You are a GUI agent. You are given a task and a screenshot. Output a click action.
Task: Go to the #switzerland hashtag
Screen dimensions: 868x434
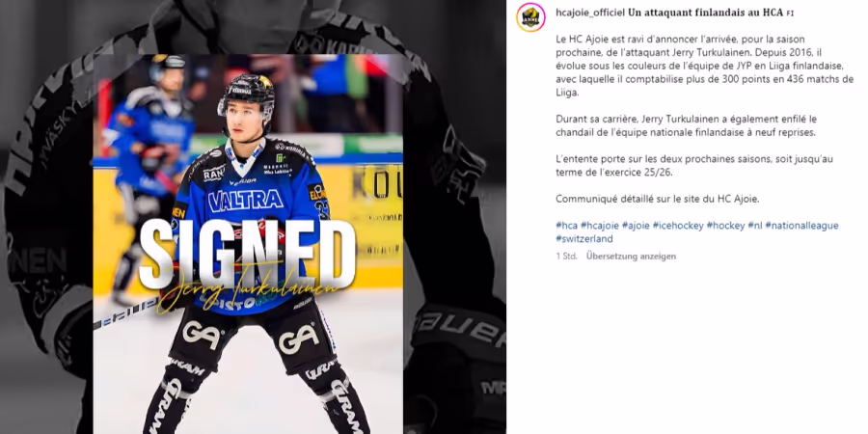(584, 238)
